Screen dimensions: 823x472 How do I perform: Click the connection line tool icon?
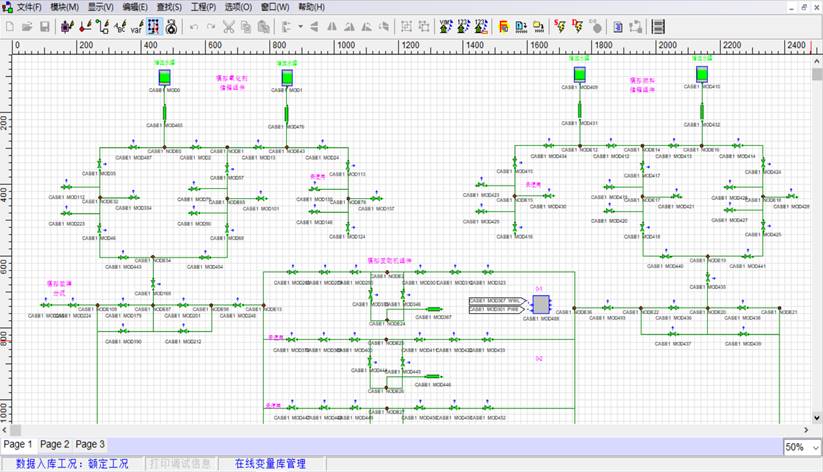(x=102, y=26)
